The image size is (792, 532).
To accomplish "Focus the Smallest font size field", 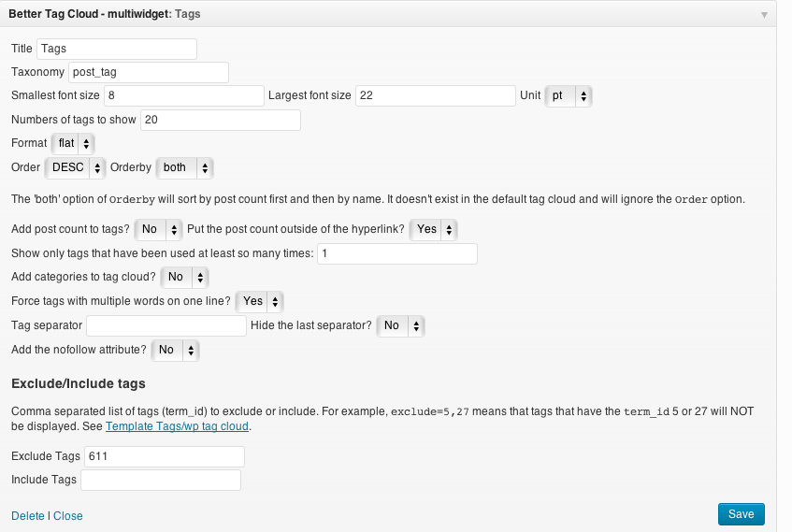I will 184,95.
